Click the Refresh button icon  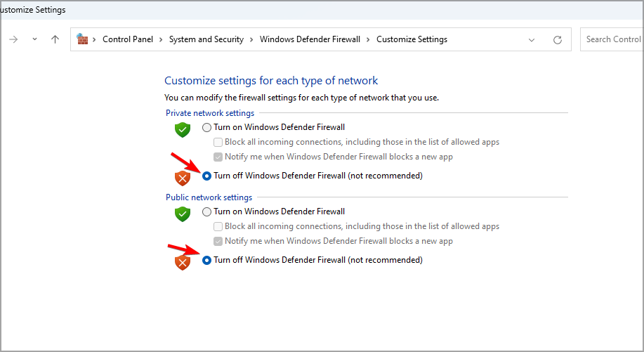pyautogui.click(x=558, y=39)
